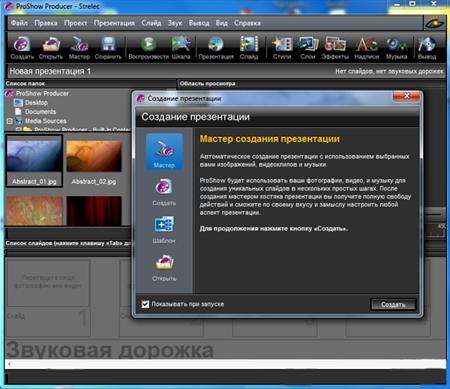
Task: Open the Звук menu
Action: (x=175, y=23)
